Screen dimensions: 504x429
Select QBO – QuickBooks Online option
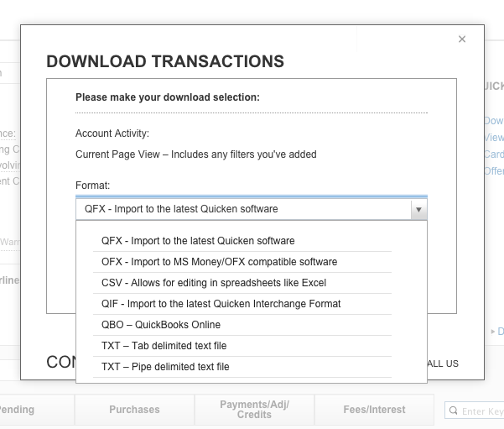[242, 324]
